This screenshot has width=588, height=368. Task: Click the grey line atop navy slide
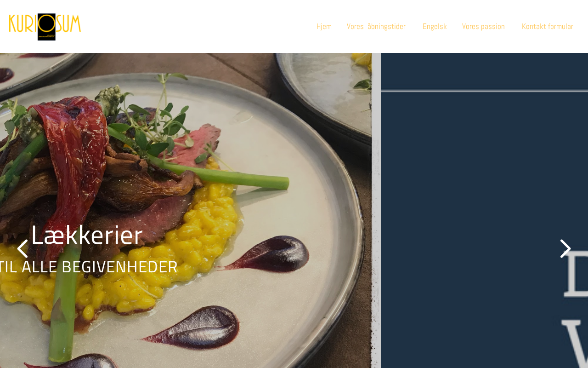[x=484, y=91]
